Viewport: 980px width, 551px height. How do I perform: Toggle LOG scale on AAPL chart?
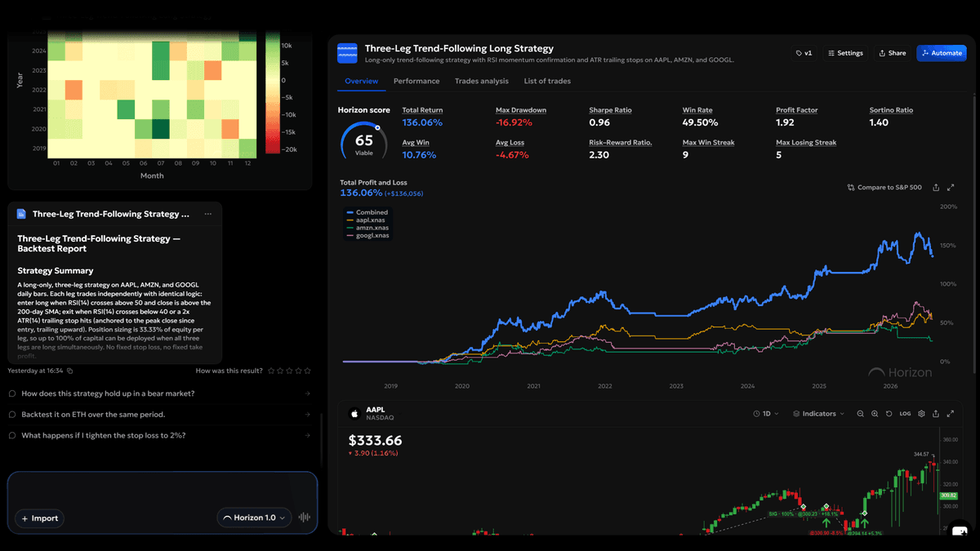point(905,414)
